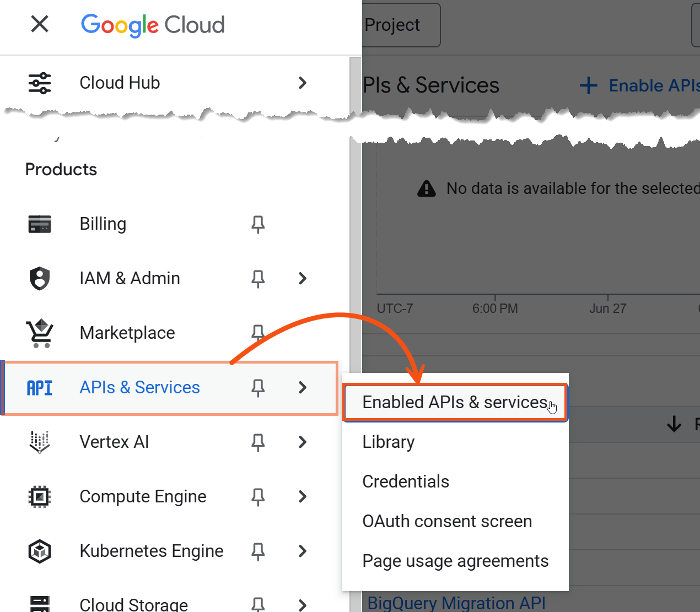Click the warning icon beside No data message
The image size is (700, 612).
coord(427,188)
